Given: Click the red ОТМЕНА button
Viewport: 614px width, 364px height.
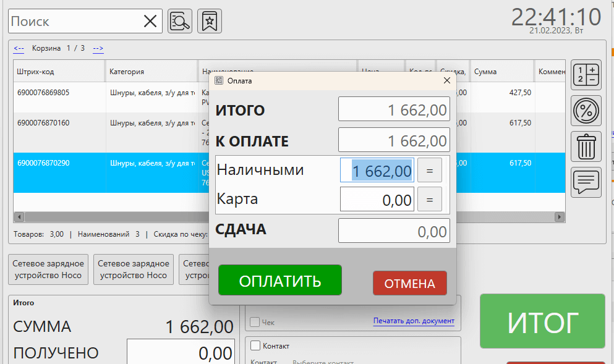Looking at the screenshot, I should click(409, 284).
